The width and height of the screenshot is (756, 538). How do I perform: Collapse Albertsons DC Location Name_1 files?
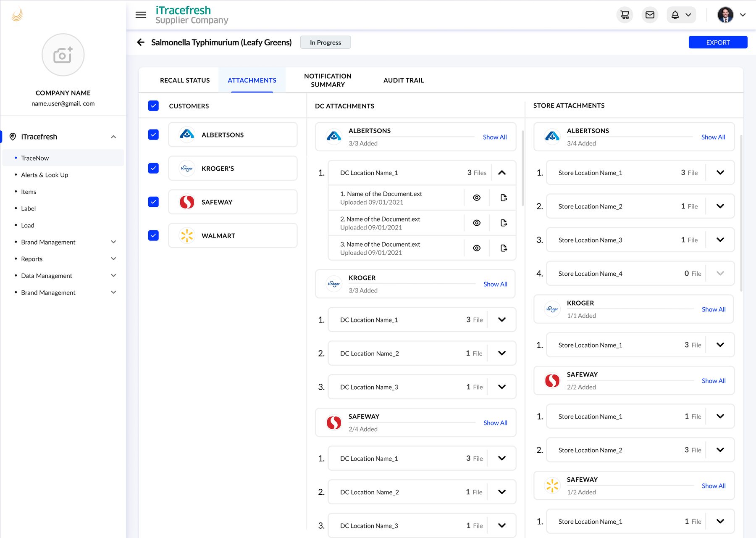point(502,173)
